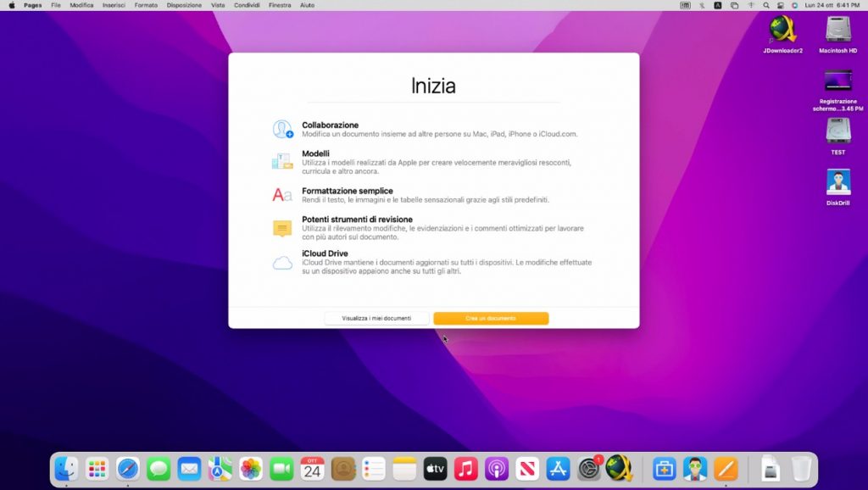Click the Formattazione semplice Aa icon

(x=283, y=192)
